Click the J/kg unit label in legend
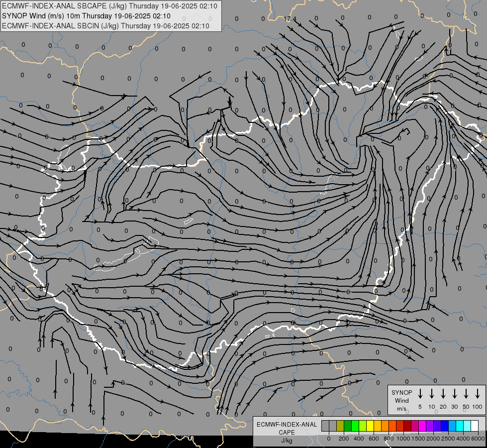Screen dimensions: 487x448 (287, 441)
